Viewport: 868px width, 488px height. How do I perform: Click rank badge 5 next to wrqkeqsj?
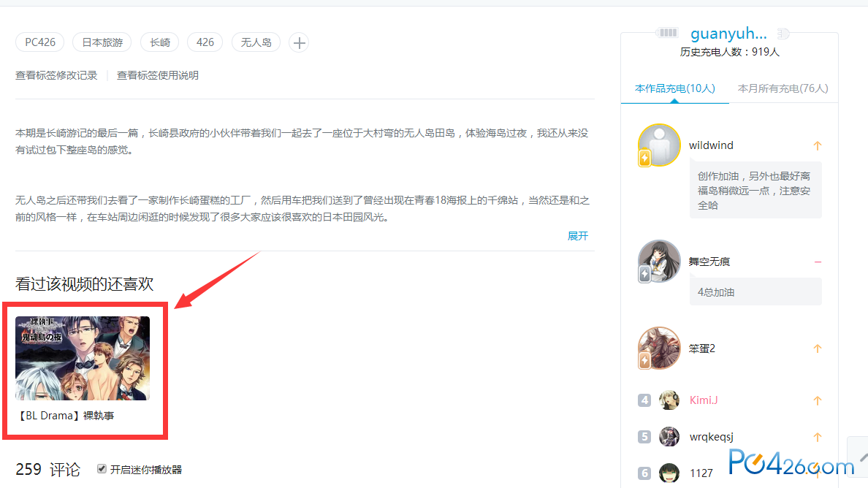pos(644,437)
